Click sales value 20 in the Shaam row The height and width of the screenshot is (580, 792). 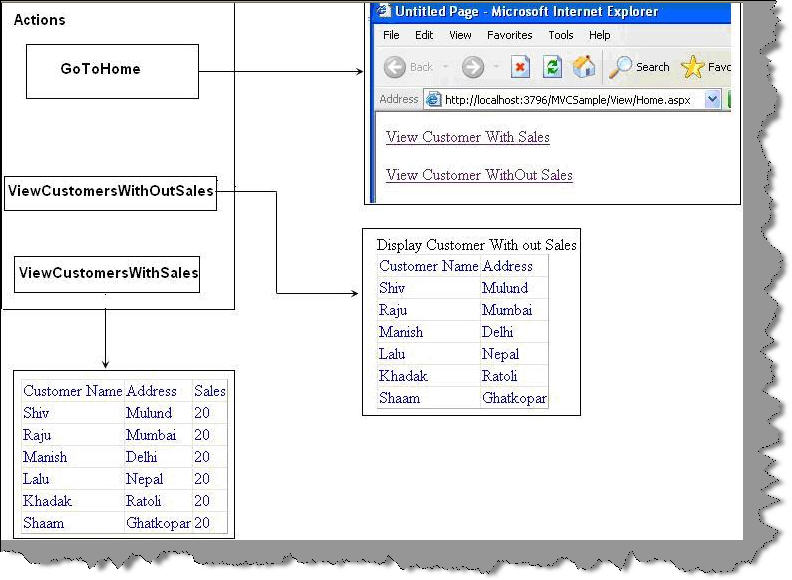[x=202, y=523]
